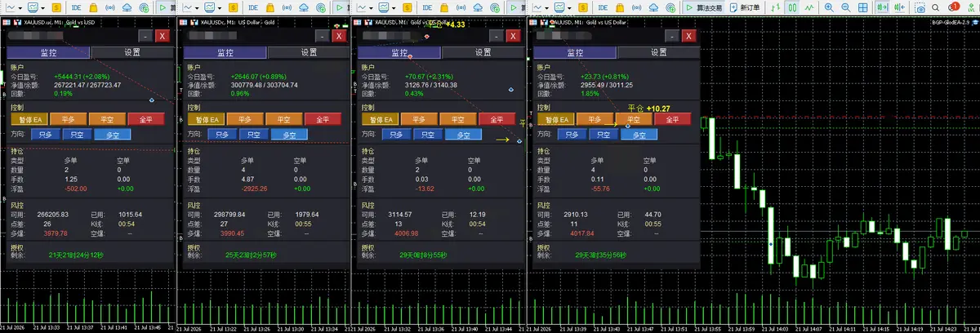Toggle the chart shift icon
This screenshot has height=333, width=980.
click(899, 7)
